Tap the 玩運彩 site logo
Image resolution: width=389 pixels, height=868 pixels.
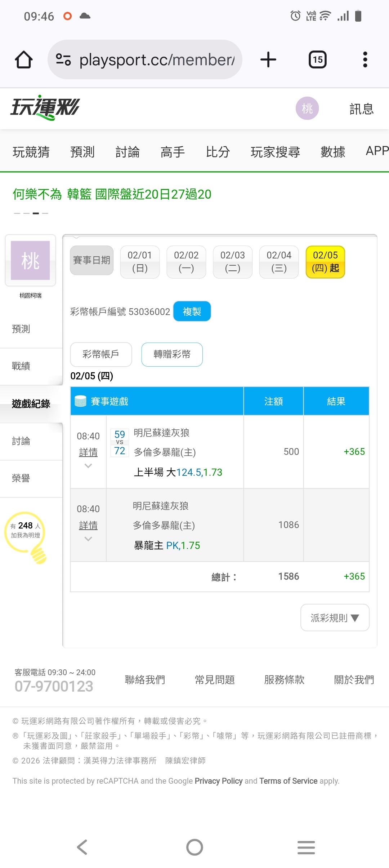tap(45, 108)
